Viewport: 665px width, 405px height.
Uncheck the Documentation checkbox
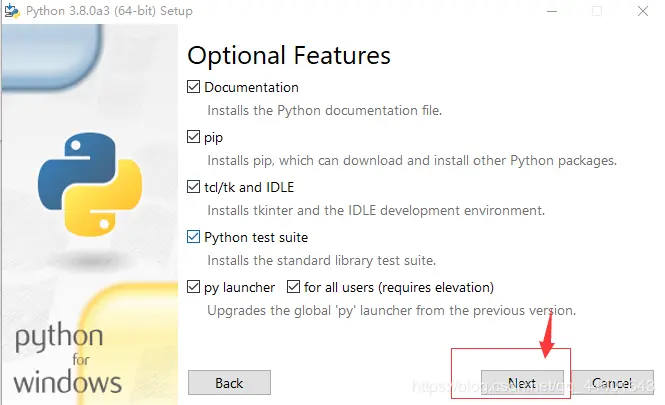[x=194, y=87]
